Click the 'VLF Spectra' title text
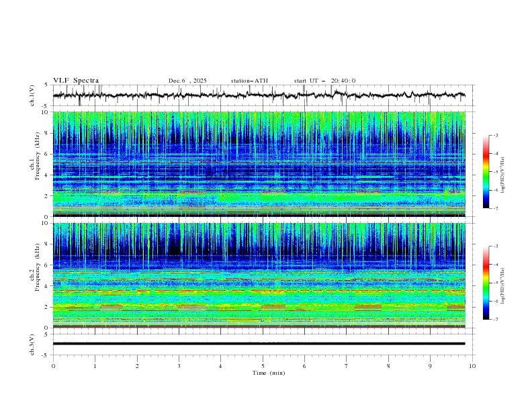The width and height of the screenshot is (532, 411). point(76,81)
